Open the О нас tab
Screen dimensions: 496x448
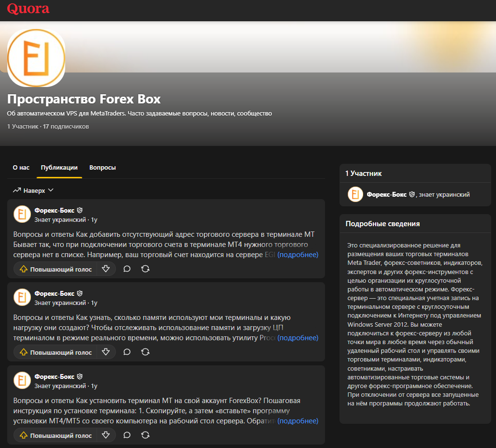coord(21,168)
